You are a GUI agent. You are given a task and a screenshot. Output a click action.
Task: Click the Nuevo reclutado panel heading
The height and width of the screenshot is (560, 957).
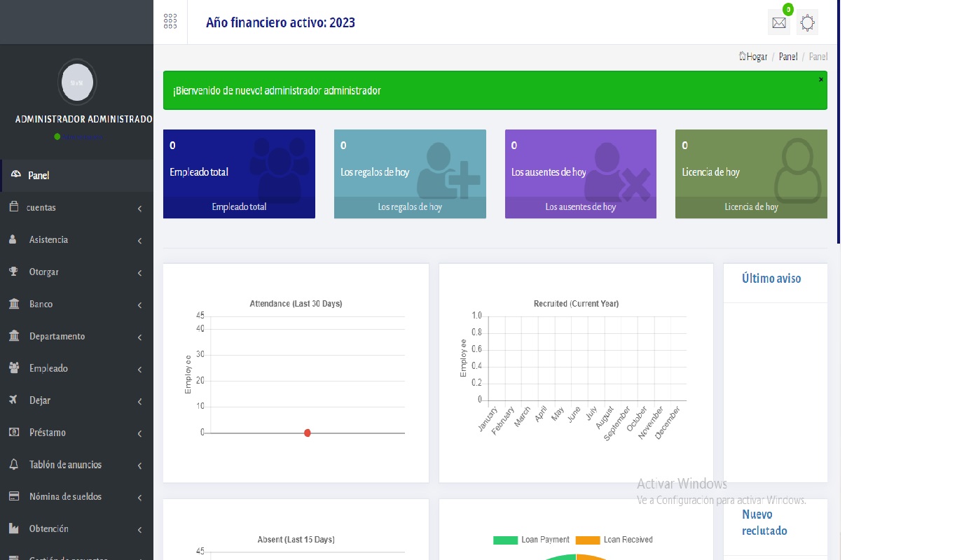pyautogui.click(x=764, y=522)
